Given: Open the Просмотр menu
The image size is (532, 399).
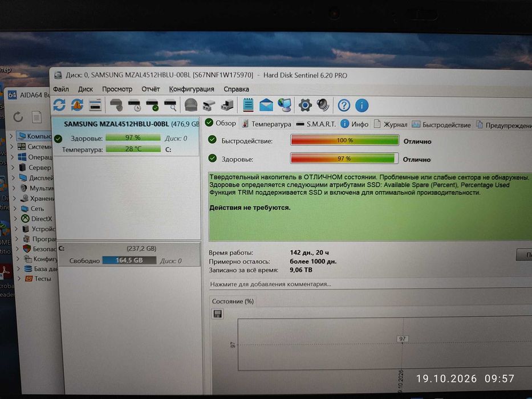Looking at the screenshot, I should click(x=117, y=89).
